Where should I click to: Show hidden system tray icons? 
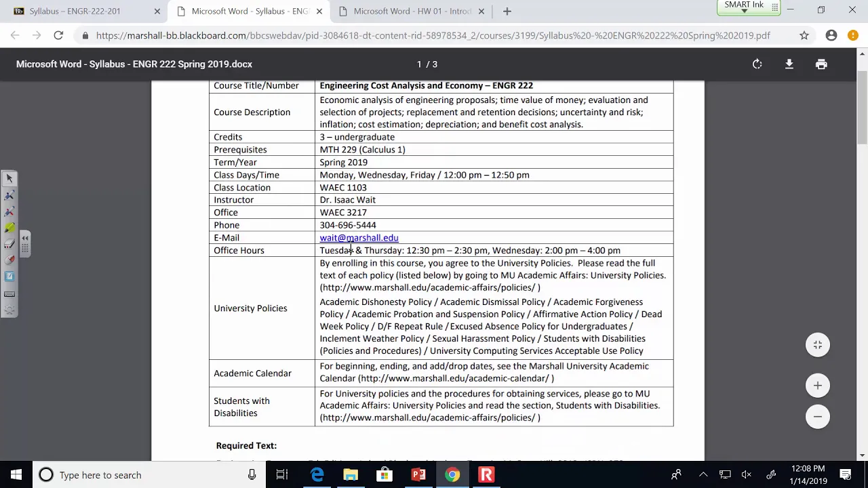[703, 475]
